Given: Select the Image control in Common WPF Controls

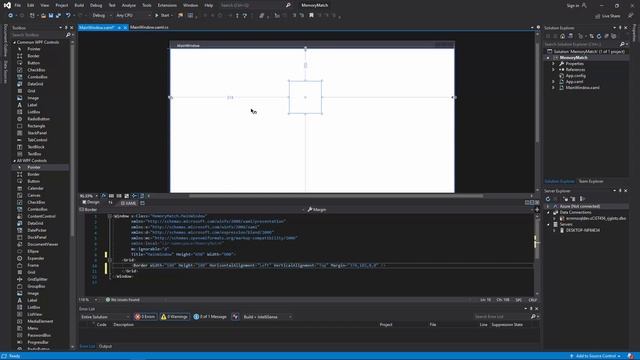Looking at the screenshot, I should pyautogui.click(x=33, y=98).
